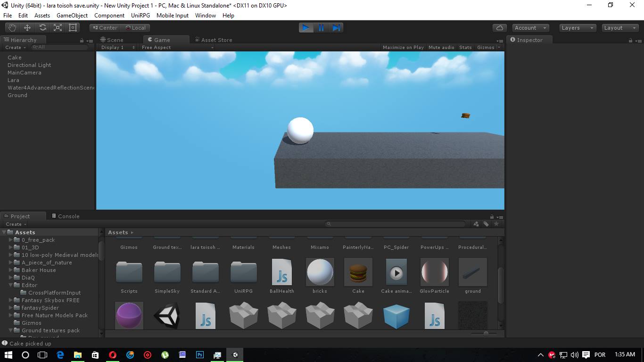The height and width of the screenshot is (362, 644).
Task: Select Cake in Hierarchy
Action: click(x=15, y=58)
